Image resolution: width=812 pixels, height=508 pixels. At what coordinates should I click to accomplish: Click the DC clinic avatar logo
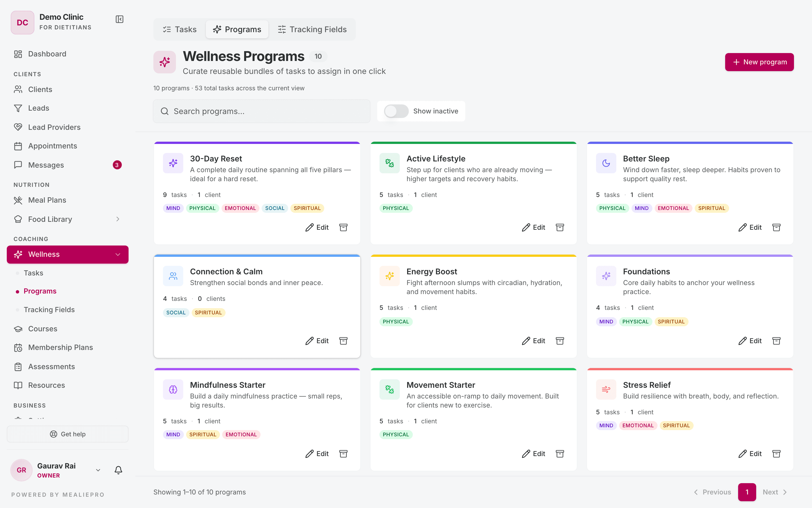pos(23,23)
